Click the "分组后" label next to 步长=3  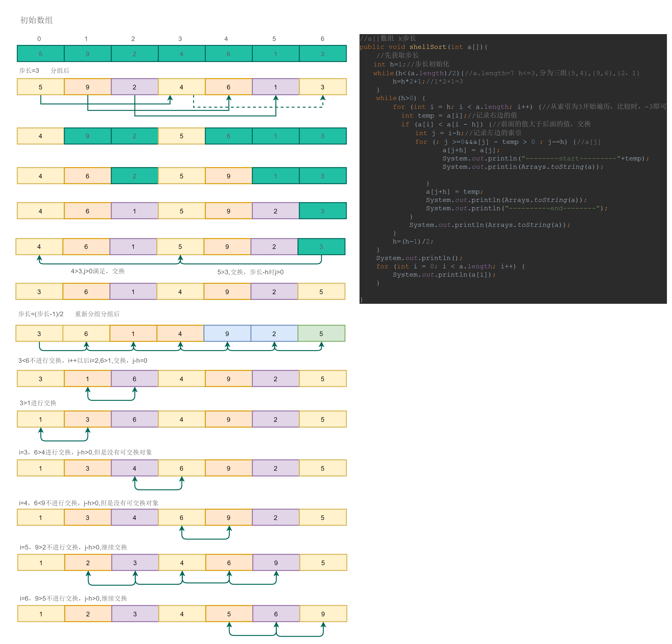coord(60,71)
